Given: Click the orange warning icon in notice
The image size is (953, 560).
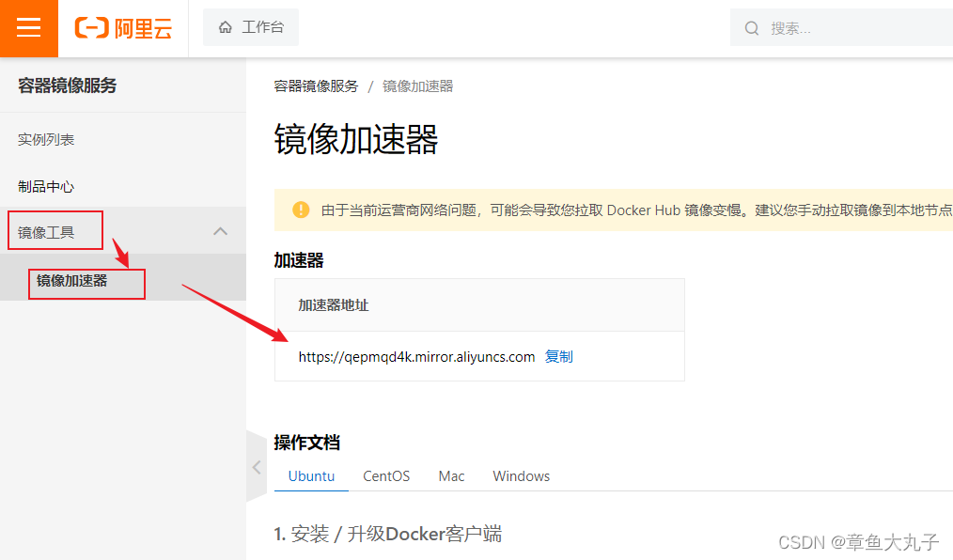Looking at the screenshot, I should [301, 210].
